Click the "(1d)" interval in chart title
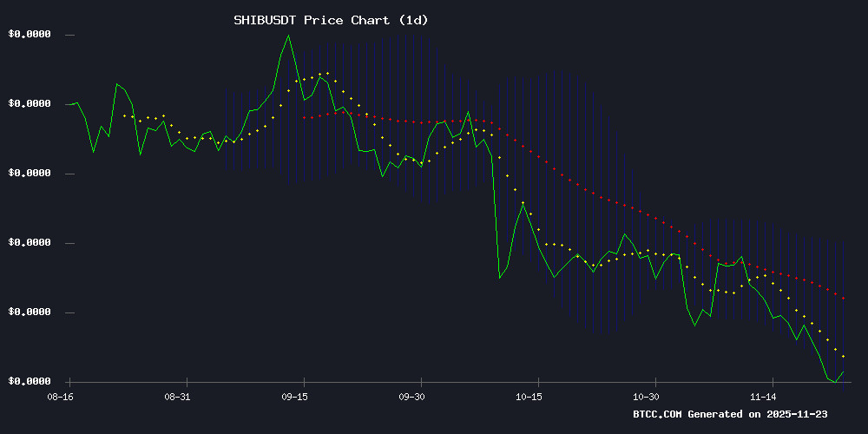This screenshot has height=434, width=868. click(411, 19)
